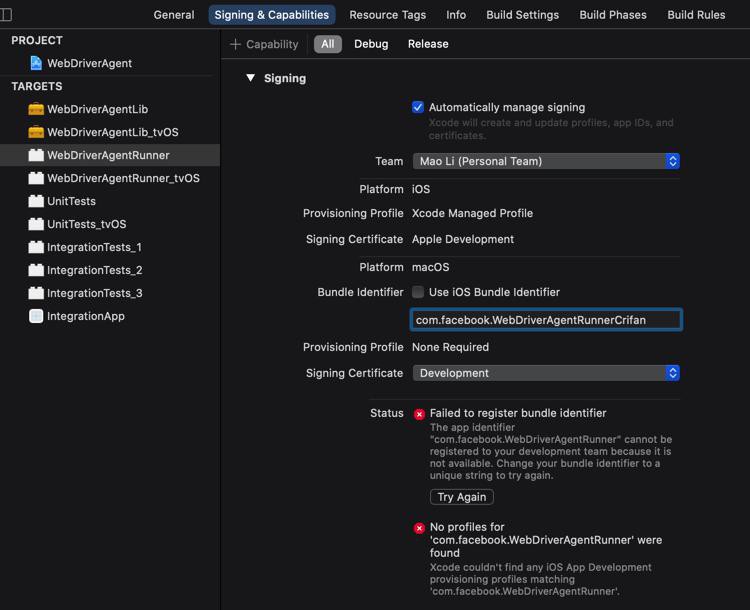Click the Xcode Managed Profile text
The image size is (750, 610).
click(x=472, y=213)
